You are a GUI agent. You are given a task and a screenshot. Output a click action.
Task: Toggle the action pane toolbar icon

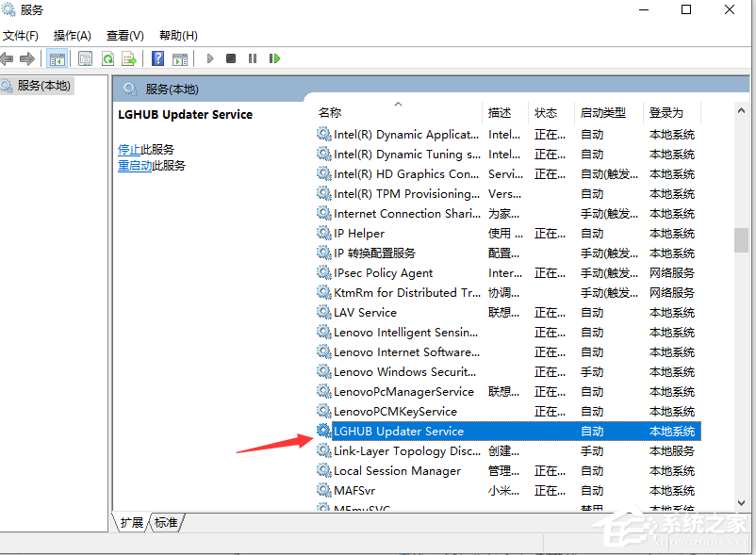coord(180,58)
